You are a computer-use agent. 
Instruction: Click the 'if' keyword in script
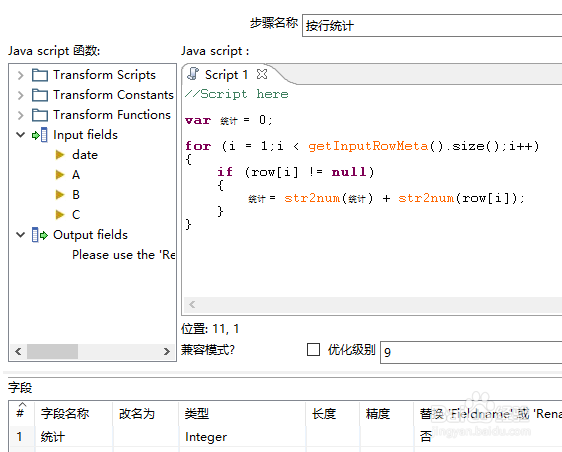(225, 172)
